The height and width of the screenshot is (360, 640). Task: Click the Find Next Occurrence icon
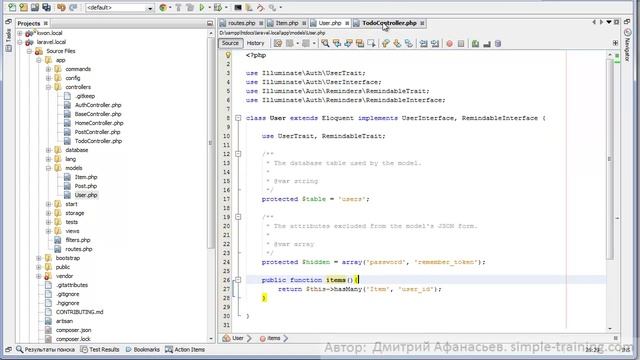[348, 43]
